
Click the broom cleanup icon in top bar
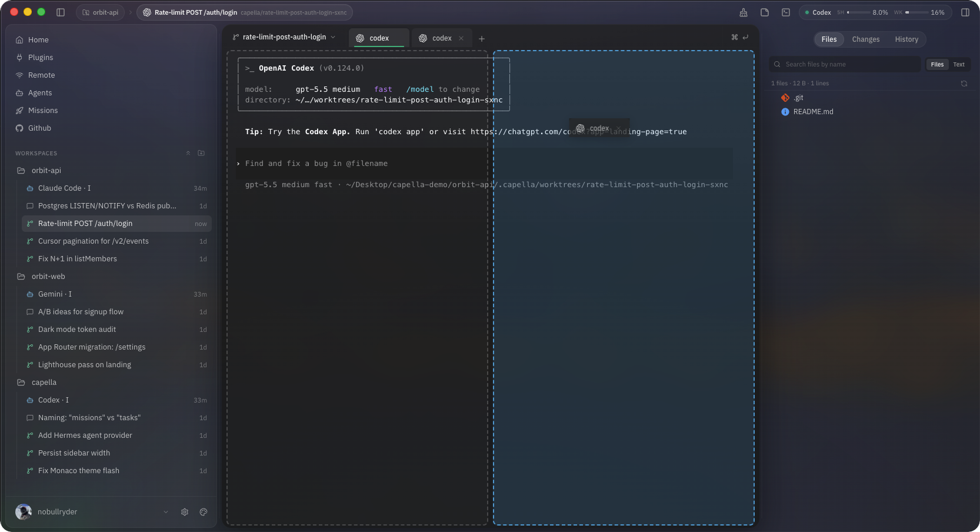[x=744, y=12]
